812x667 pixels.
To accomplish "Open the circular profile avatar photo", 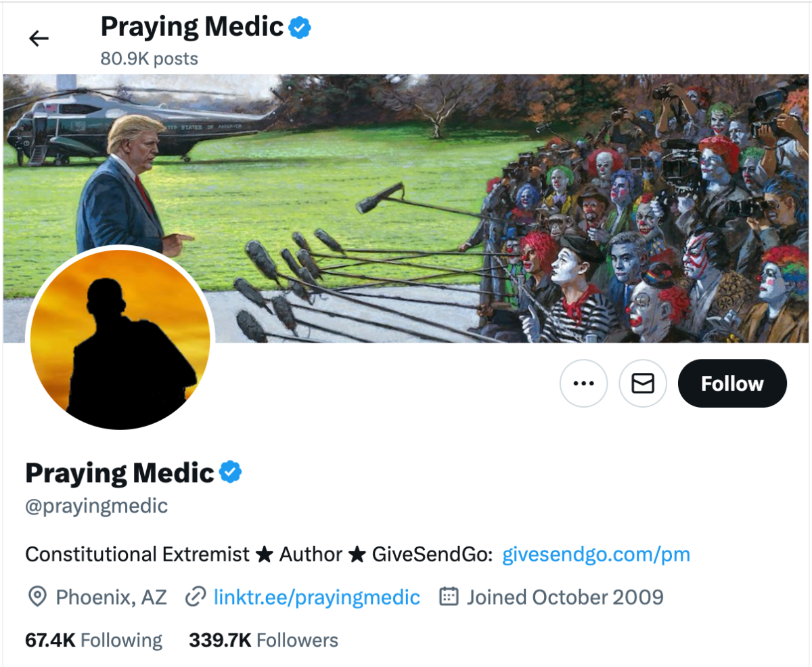I will coord(120,338).
